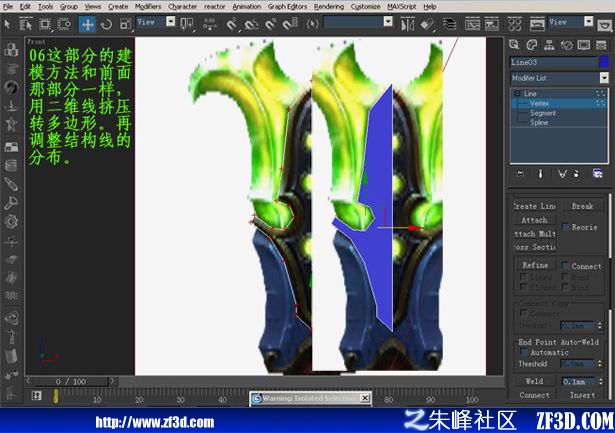Viewport: 615px width, 433px height.
Task: Open the Rendering menu
Action: pos(329,7)
